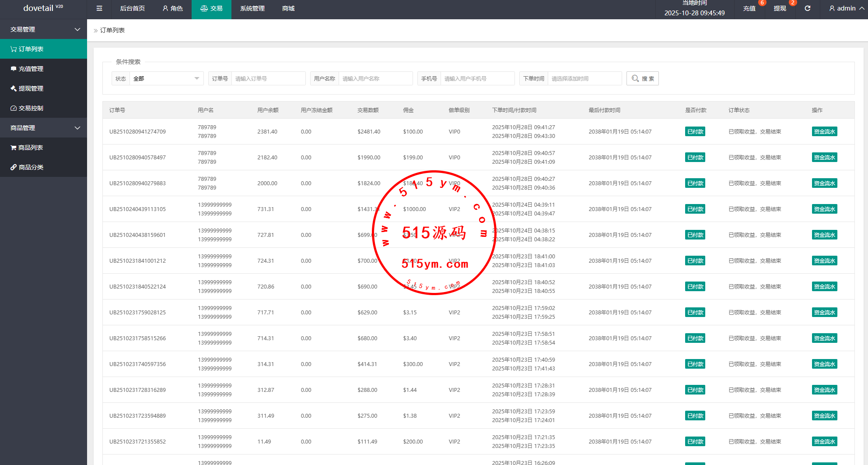The image size is (868, 465).
Task: Open 商品分类 in the sidebar
Action: (31, 167)
